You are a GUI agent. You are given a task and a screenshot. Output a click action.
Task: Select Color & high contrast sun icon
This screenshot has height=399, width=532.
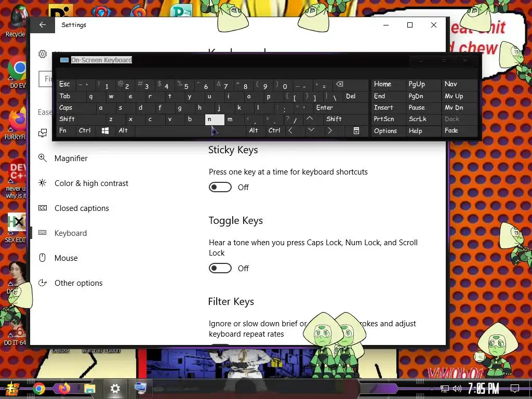click(43, 183)
